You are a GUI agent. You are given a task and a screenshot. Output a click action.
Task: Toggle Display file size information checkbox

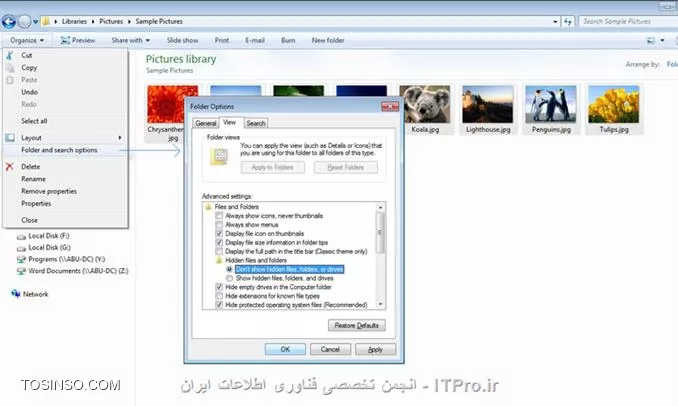pyautogui.click(x=219, y=243)
